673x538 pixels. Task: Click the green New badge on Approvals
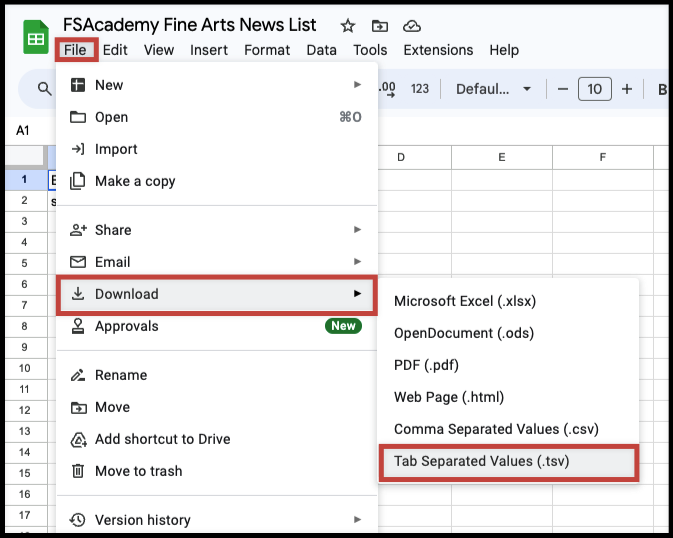click(x=343, y=326)
